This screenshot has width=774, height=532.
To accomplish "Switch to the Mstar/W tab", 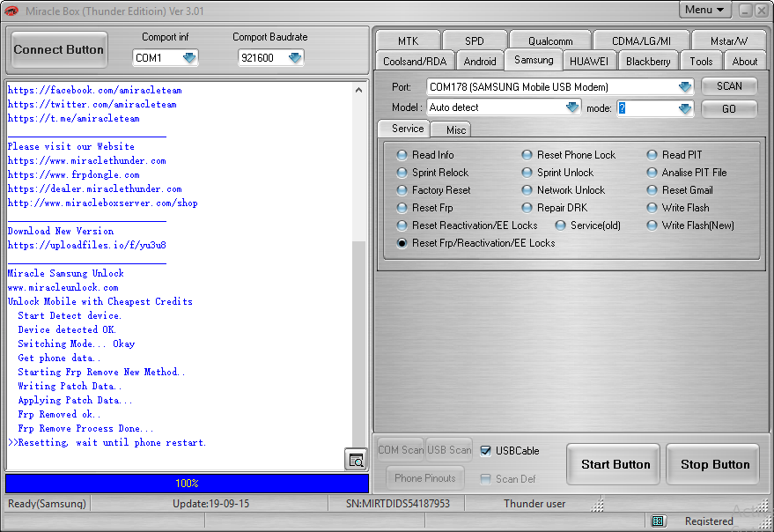I will tap(729, 41).
